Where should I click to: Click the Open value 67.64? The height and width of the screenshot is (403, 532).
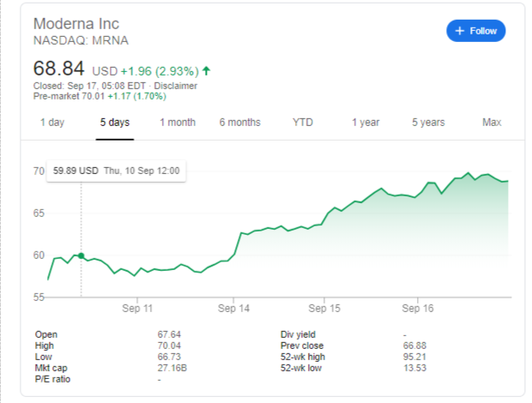169,334
